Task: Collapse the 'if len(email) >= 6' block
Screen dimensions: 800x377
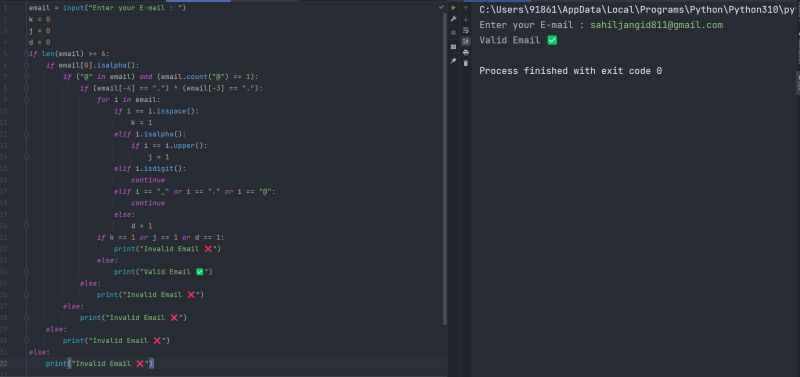Action: coord(26,54)
